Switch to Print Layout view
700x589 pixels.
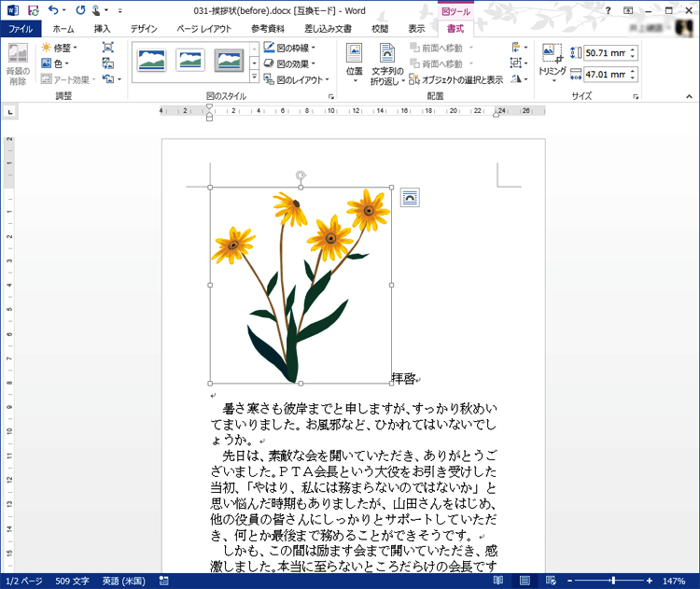click(x=525, y=581)
